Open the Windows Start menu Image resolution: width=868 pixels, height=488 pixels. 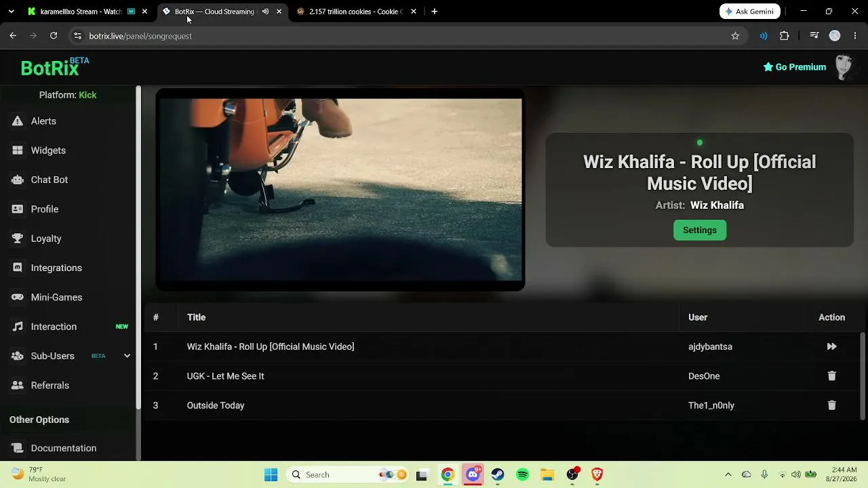(271, 475)
